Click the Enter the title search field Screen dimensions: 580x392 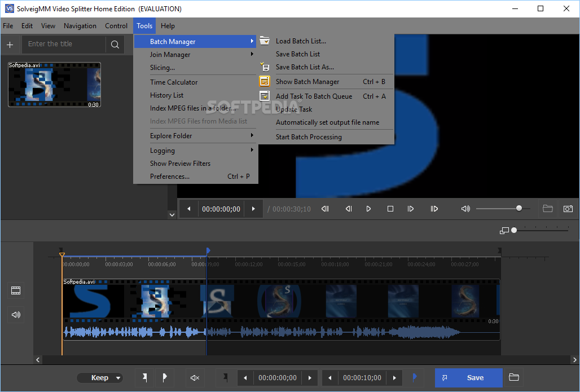click(x=64, y=45)
